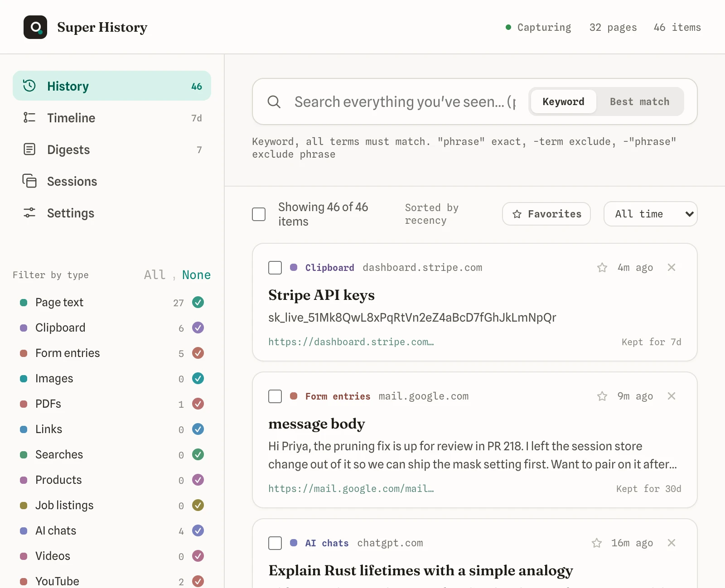
Task: Toggle the PDFs filter check
Action: coord(198,404)
